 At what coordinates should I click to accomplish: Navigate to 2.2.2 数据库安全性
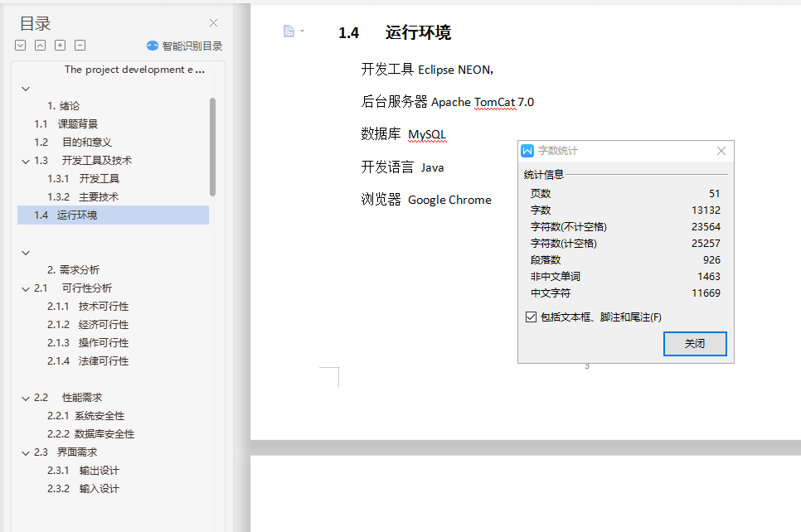(91, 434)
